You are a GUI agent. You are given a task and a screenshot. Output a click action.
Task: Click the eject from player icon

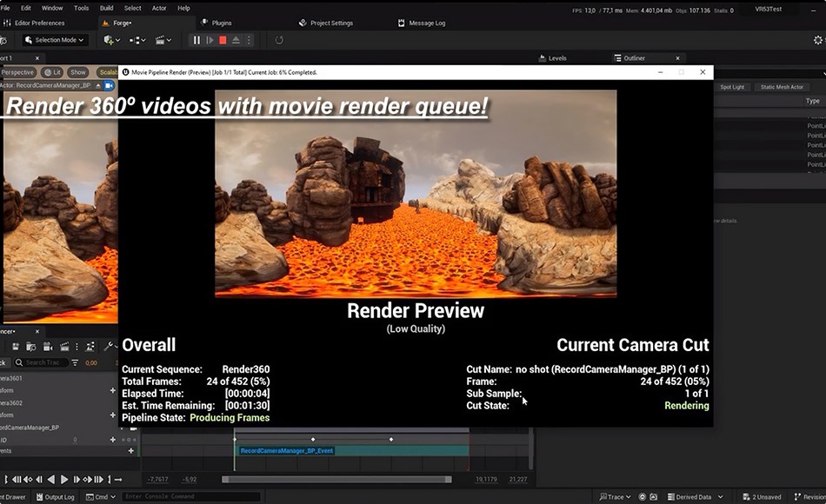pyautogui.click(x=236, y=40)
